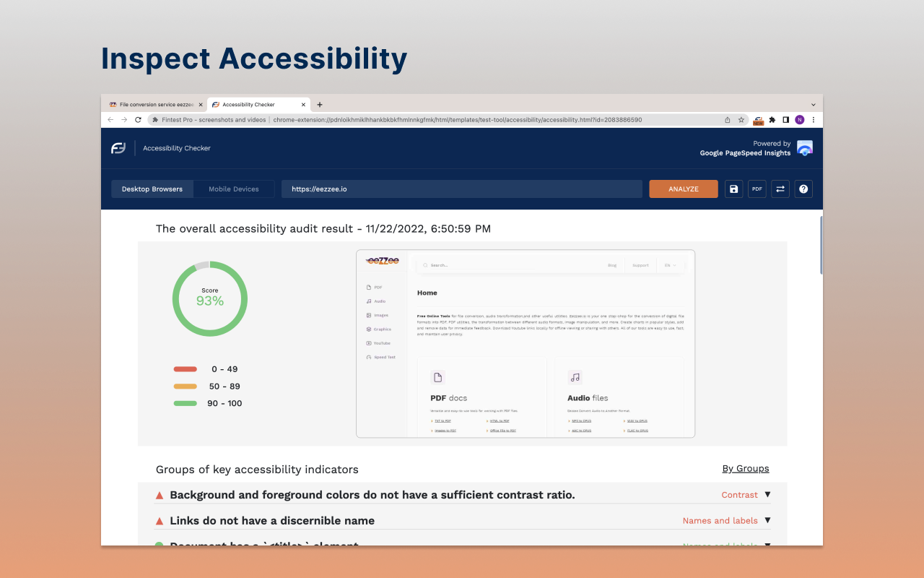This screenshot has width=924, height=578.
Task: Click the orange 50 - 89 legend swatch
Action: pos(186,387)
